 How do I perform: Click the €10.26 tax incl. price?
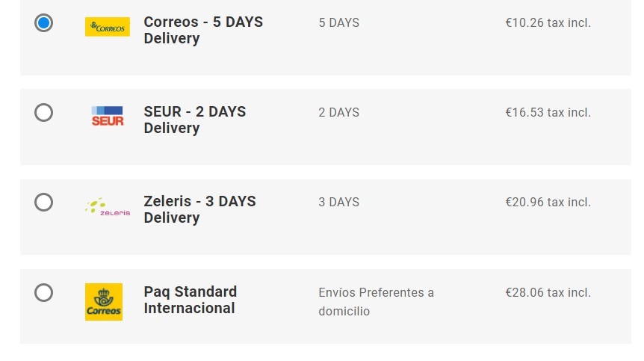[x=548, y=22]
